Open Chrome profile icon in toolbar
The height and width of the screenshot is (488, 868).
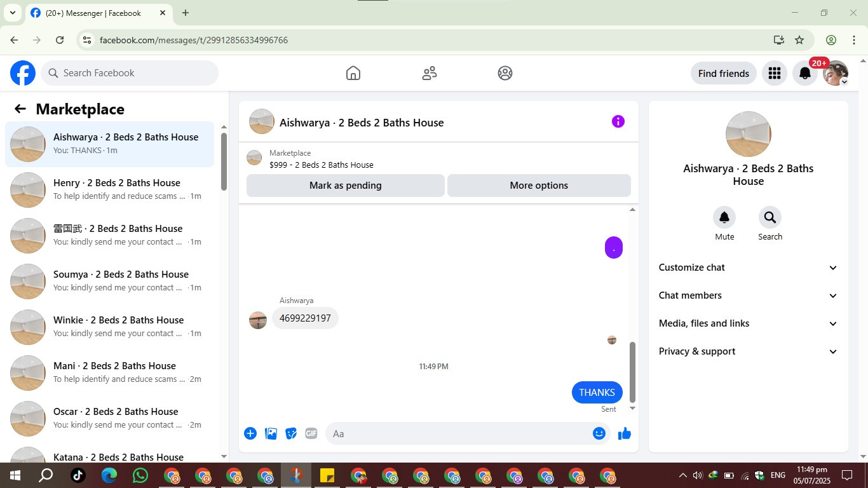pos(831,40)
